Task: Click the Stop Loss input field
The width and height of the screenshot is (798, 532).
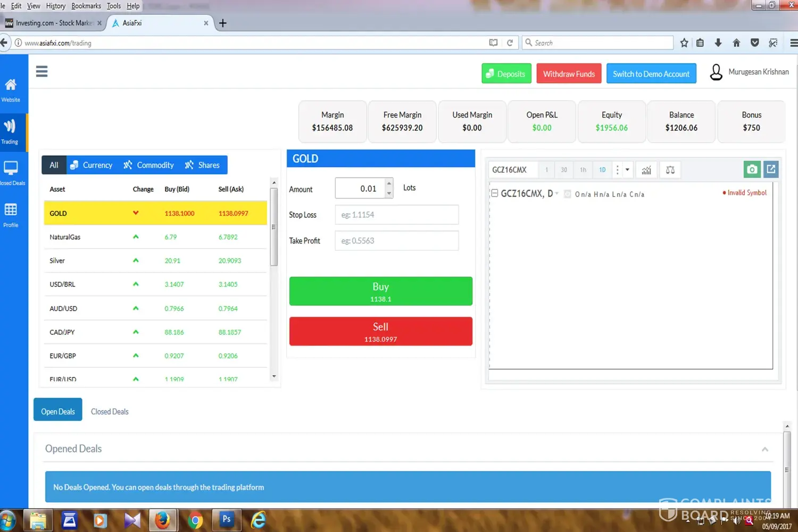Action: point(396,215)
